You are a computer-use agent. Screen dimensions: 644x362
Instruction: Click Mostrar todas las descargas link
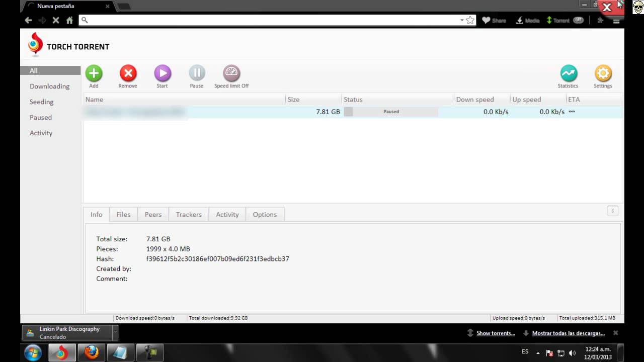[568, 333]
